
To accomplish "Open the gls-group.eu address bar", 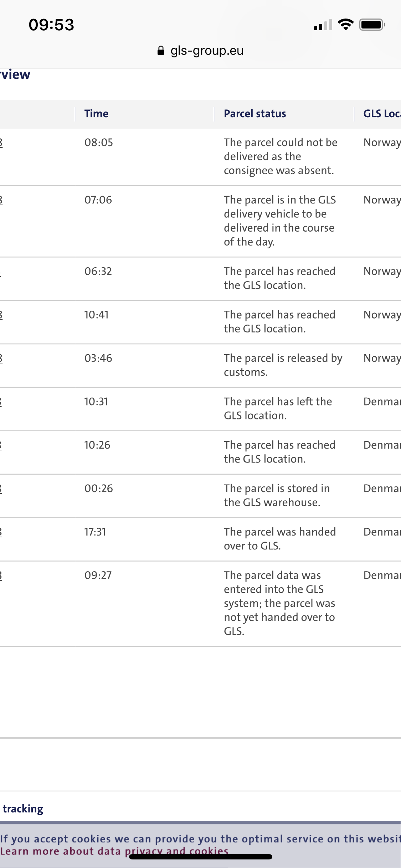I will click(200, 51).
